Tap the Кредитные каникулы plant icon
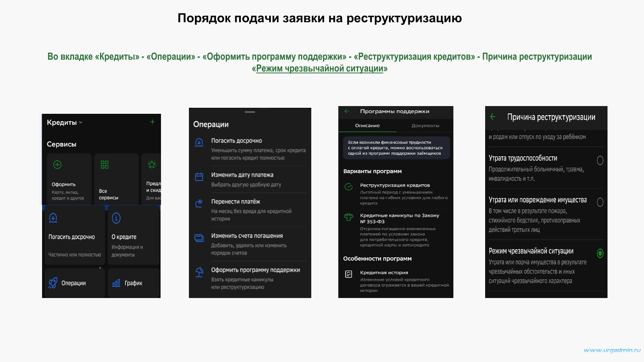The width and height of the screenshot is (644, 362). click(x=349, y=217)
